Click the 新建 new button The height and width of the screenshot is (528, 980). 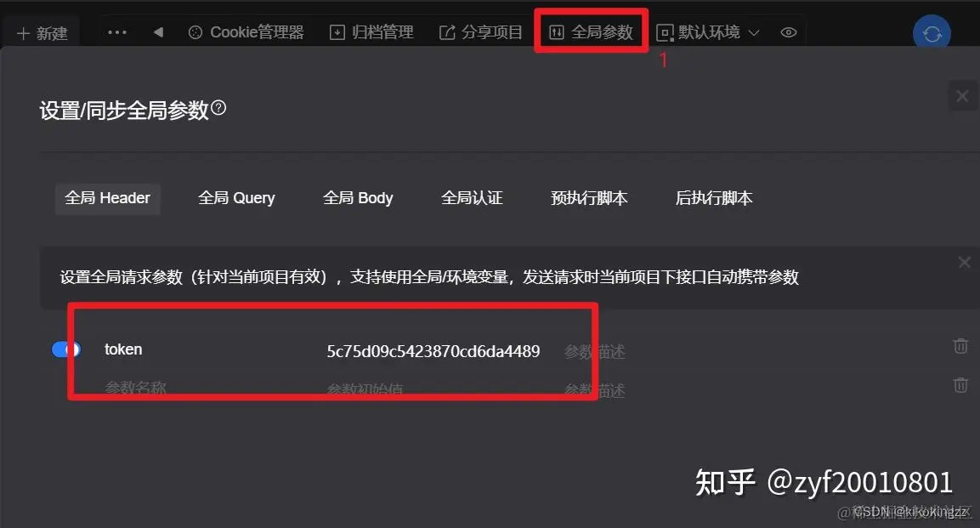point(42,33)
